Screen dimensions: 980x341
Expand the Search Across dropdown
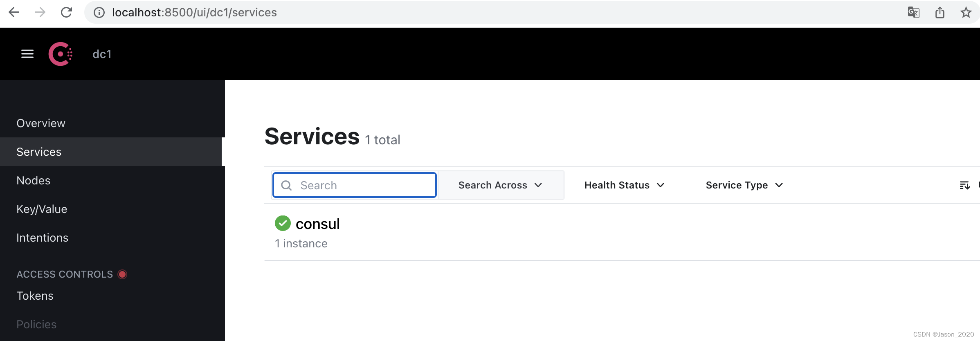[501, 185]
